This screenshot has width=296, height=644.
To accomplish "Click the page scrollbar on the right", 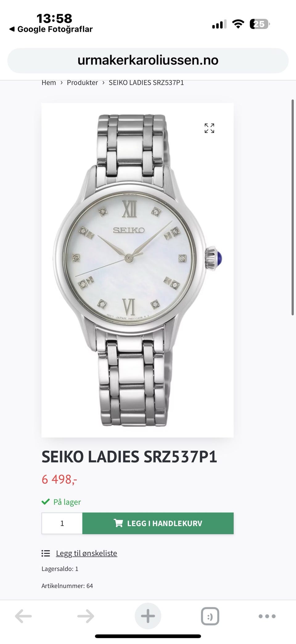I will tap(293, 207).
